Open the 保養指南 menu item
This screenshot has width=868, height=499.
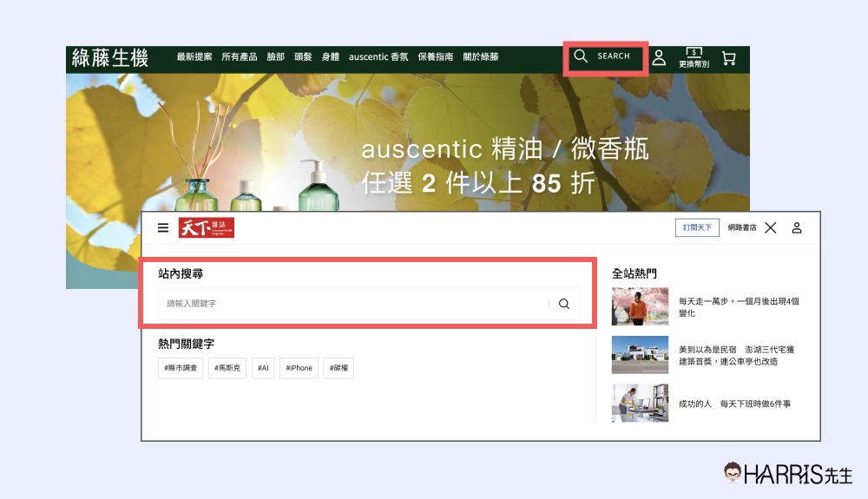436,57
